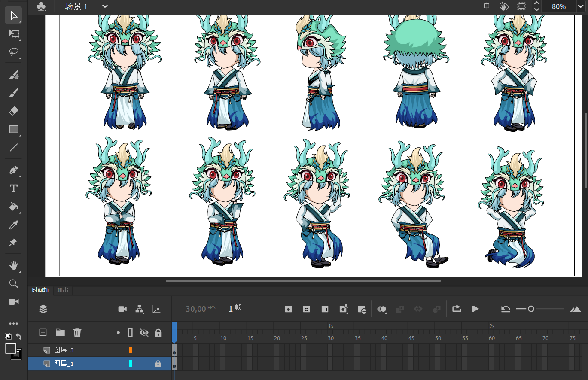Click the current frame number 1 帧

(235, 308)
